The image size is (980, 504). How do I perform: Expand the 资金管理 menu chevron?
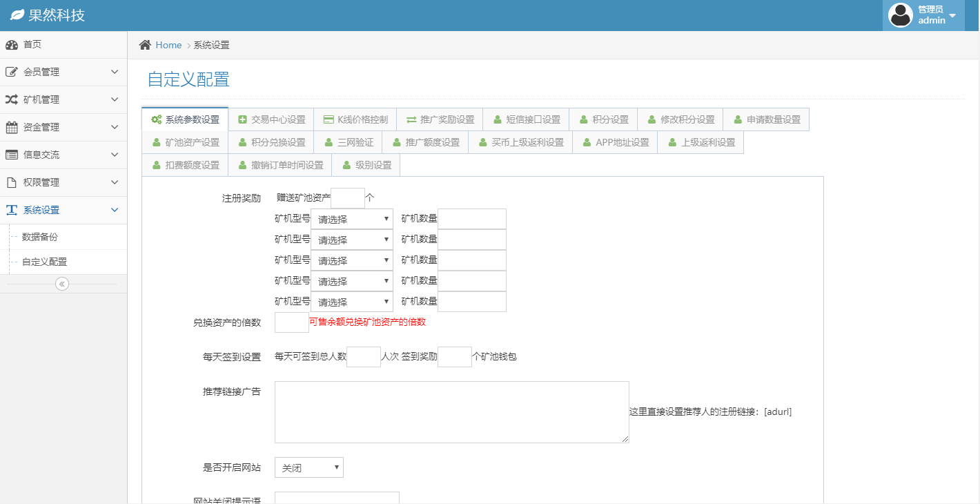[115, 127]
